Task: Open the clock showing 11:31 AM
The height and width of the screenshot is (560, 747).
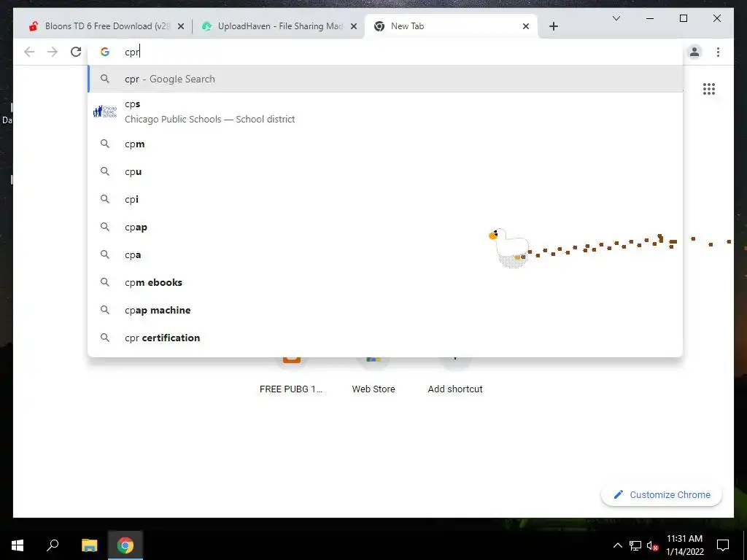Action: [x=684, y=545]
